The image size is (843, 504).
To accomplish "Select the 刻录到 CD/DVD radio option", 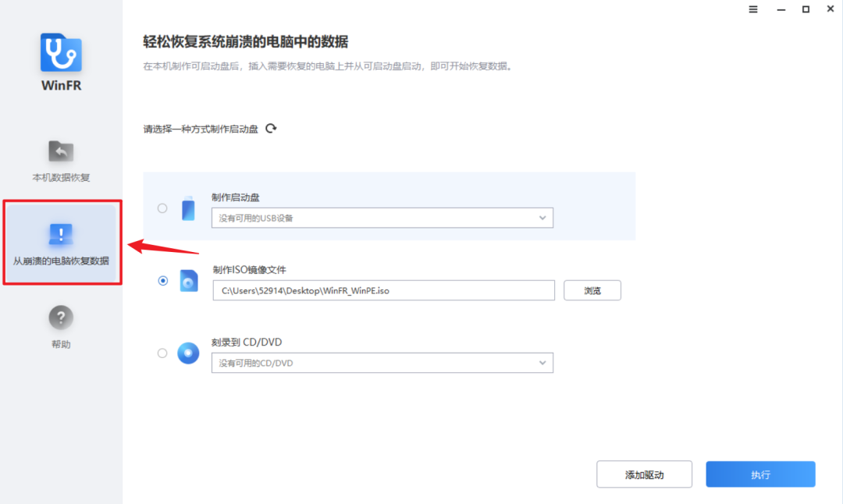I will (162, 353).
